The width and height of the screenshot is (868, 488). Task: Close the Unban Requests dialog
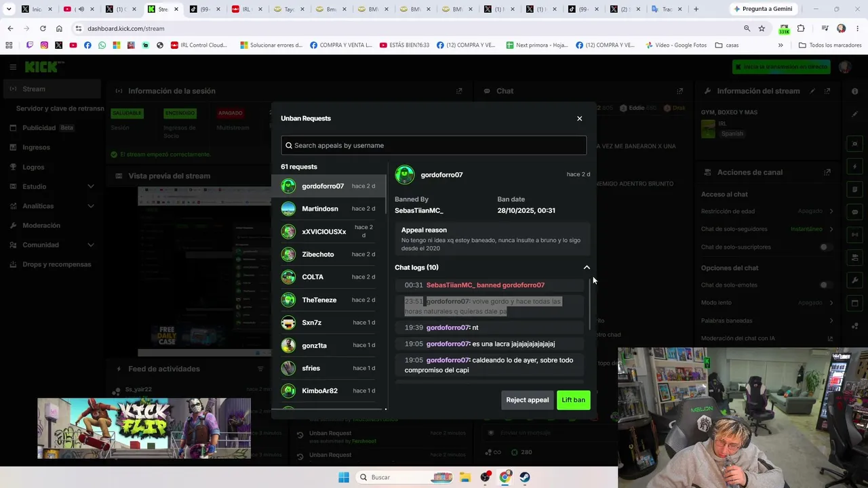tap(579, 119)
